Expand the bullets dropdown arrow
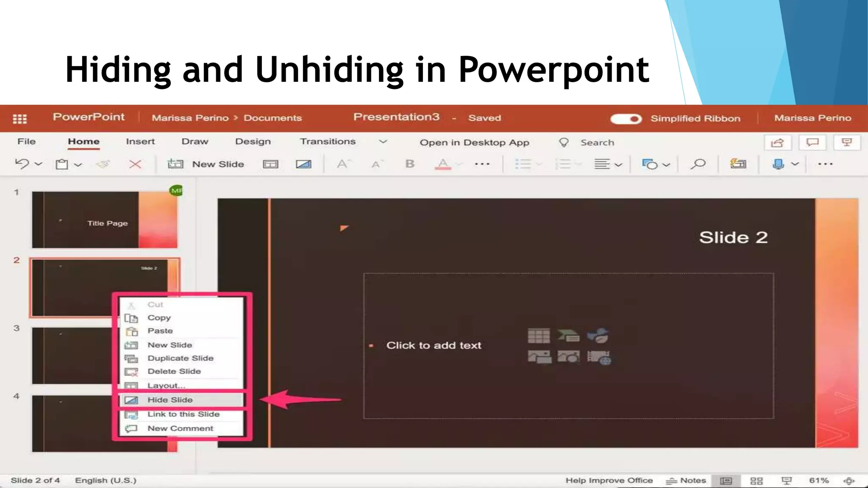Screen dimensions: 868x488 coord(539,164)
